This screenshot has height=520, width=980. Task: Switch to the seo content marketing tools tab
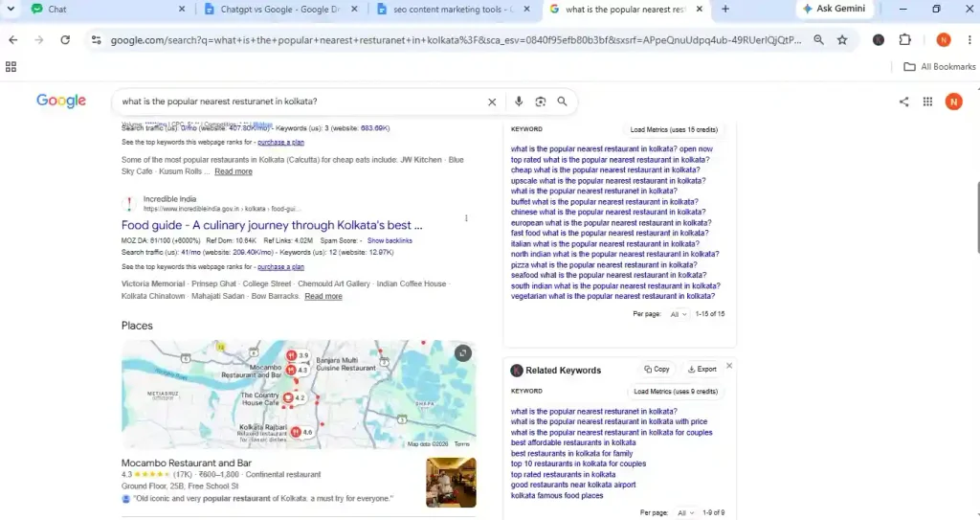453,9
